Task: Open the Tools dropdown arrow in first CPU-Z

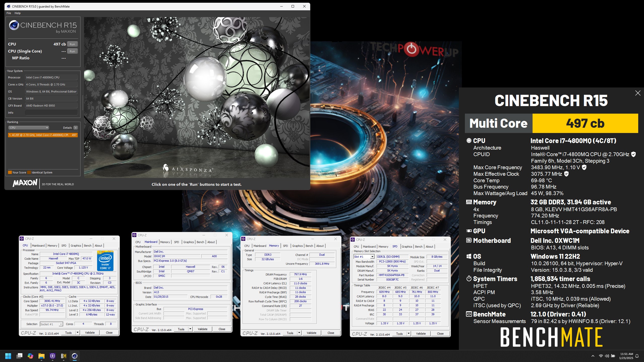Action: pyautogui.click(x=78, y=333)
